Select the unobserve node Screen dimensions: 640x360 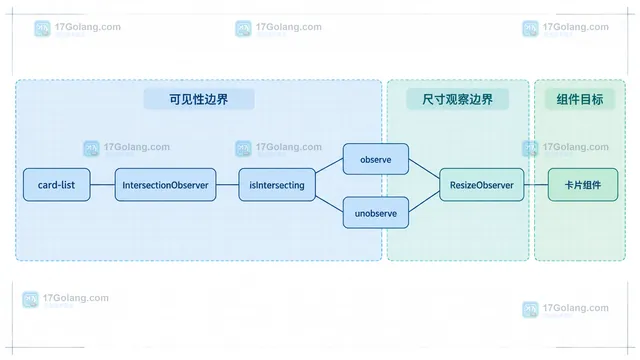(376, 213)
